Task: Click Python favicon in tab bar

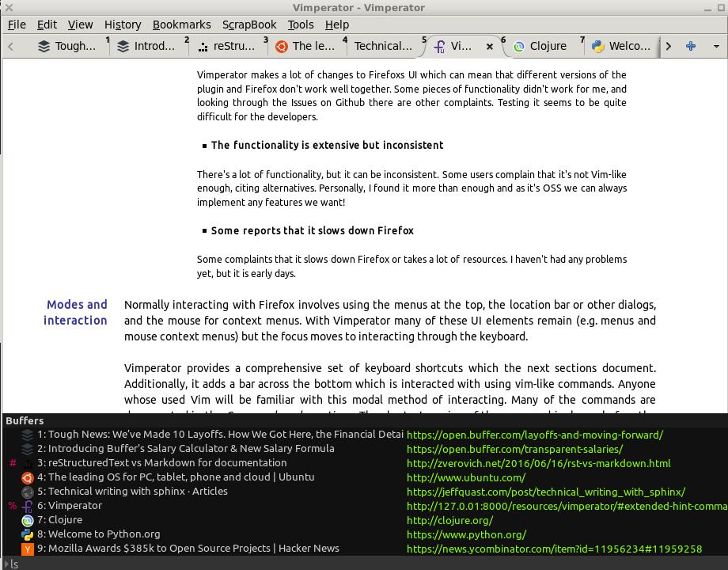Action: [x=598, y=46]
